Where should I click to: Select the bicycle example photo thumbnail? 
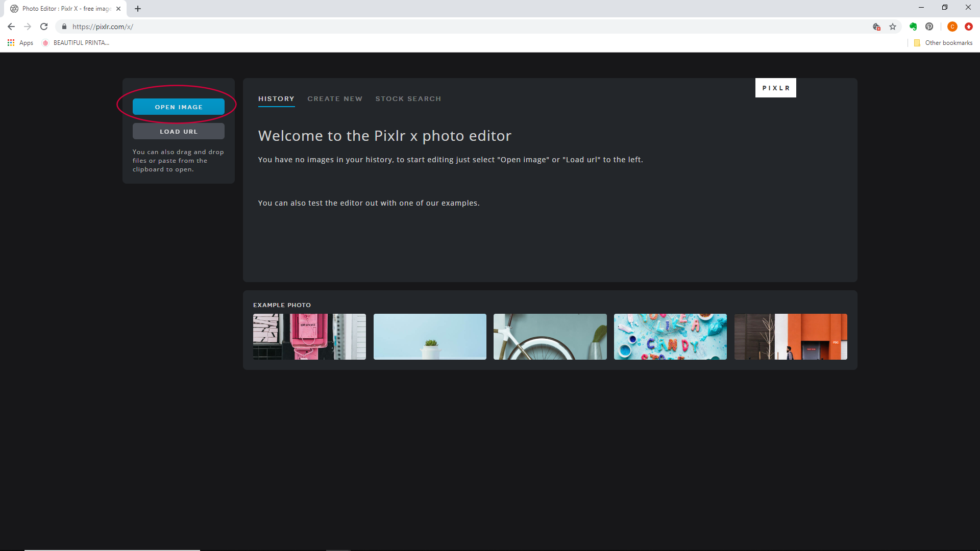tap(550, 336)
